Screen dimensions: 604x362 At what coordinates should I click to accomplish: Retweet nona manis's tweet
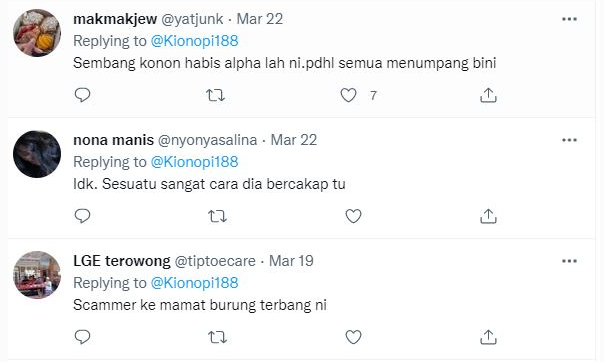[x=217, y=216]
